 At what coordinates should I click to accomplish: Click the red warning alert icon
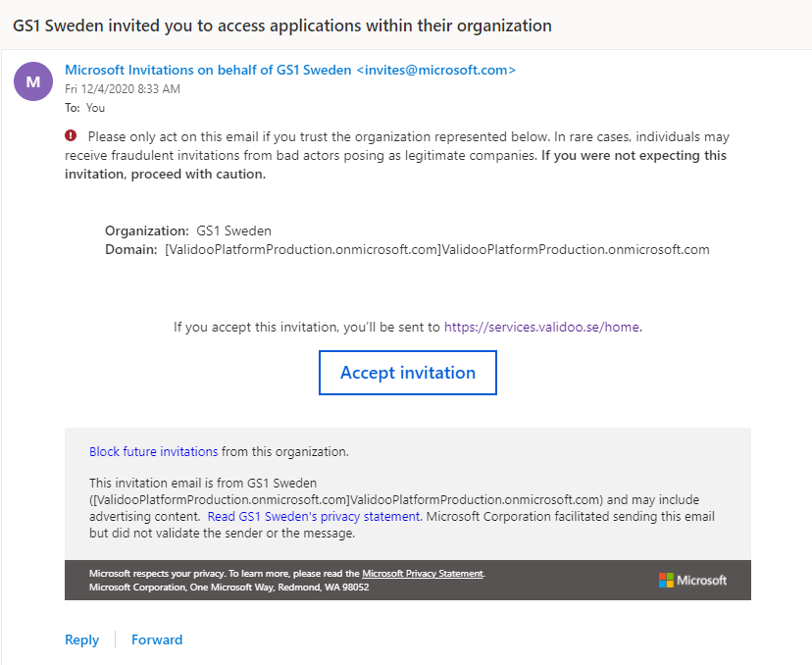(x=71, y=136)
